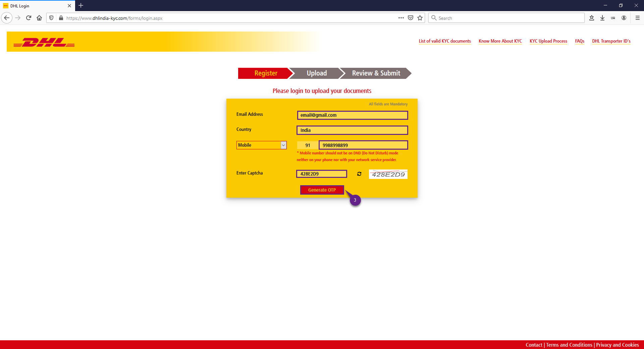Open DHL Transporter ID's link
This screenshot has height=349, width=644.
click(611, 41)
